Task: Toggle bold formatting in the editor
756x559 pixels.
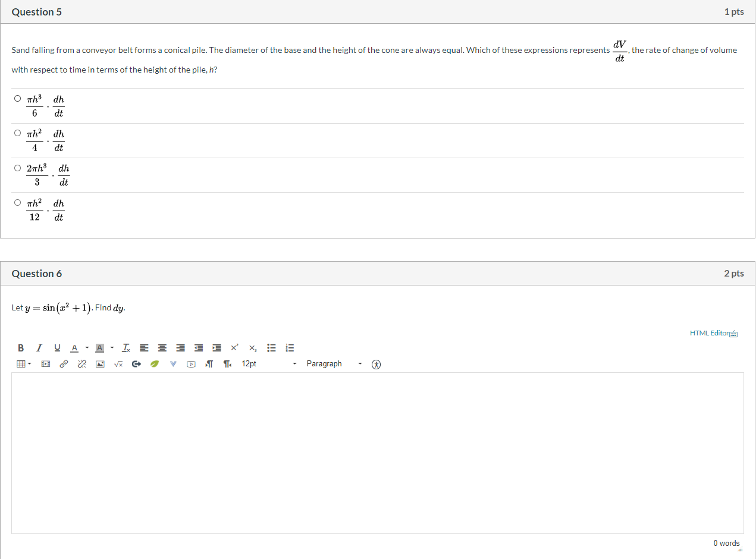Action: coord(21,348)
